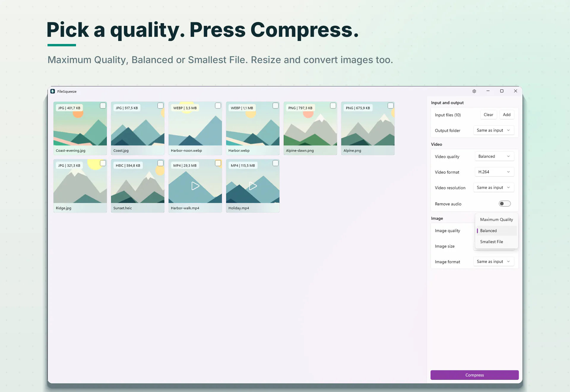Click the Alpine.png file name

click(352, 151)
